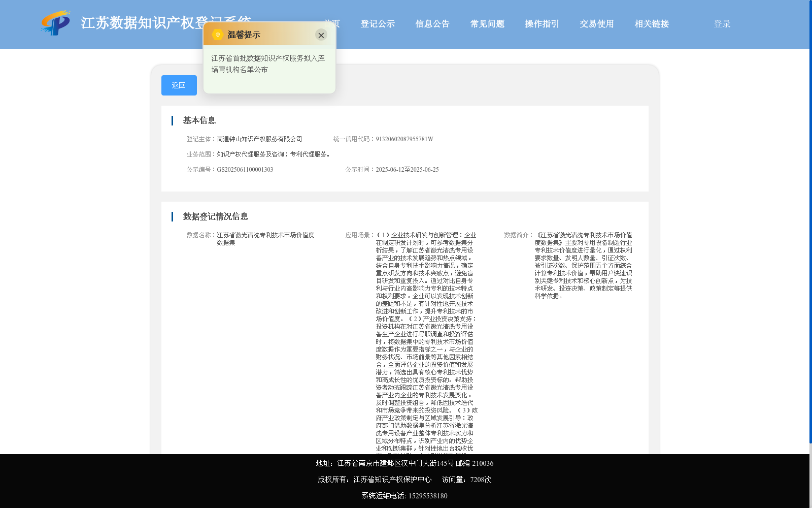
Task: Open the 登记公示 menu
Action: coord(378,24)
